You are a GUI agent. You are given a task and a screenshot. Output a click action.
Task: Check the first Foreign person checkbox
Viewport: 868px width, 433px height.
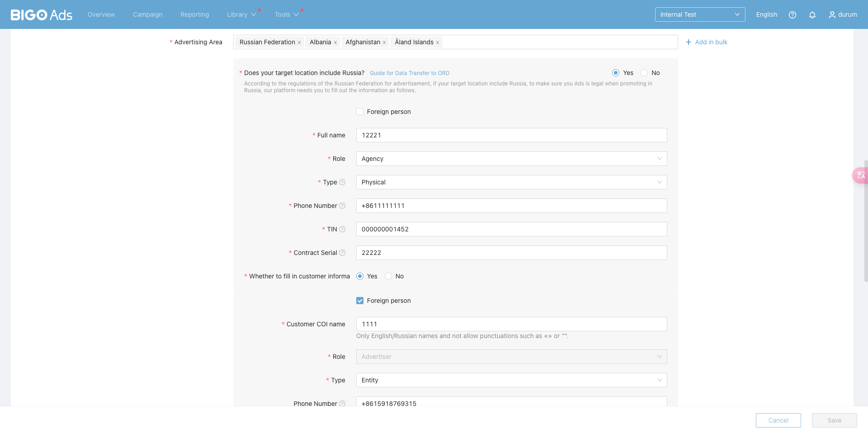pyautogui.click(x=360, y=112)
